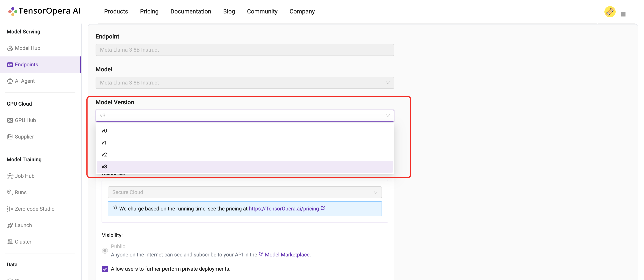Open the Documentation menu item
The image size is (644, 280).
click(x=191, y=12)
